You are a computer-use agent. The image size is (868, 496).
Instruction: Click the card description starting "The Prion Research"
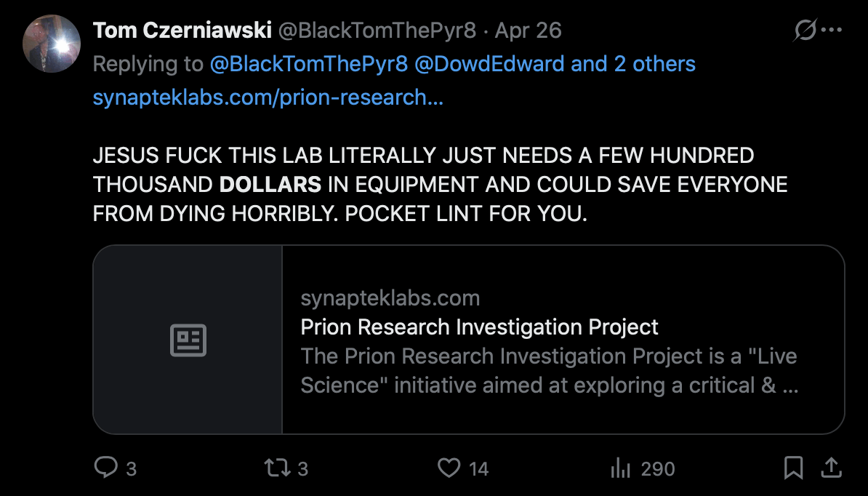click(549, 371)
